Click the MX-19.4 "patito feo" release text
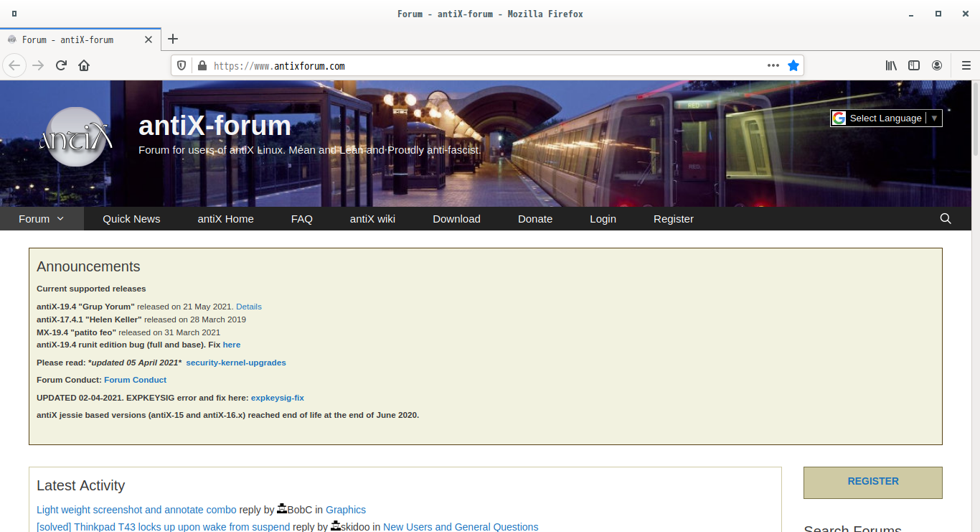Viewport: 980px width, 532px height. click(x=128, y=332)
